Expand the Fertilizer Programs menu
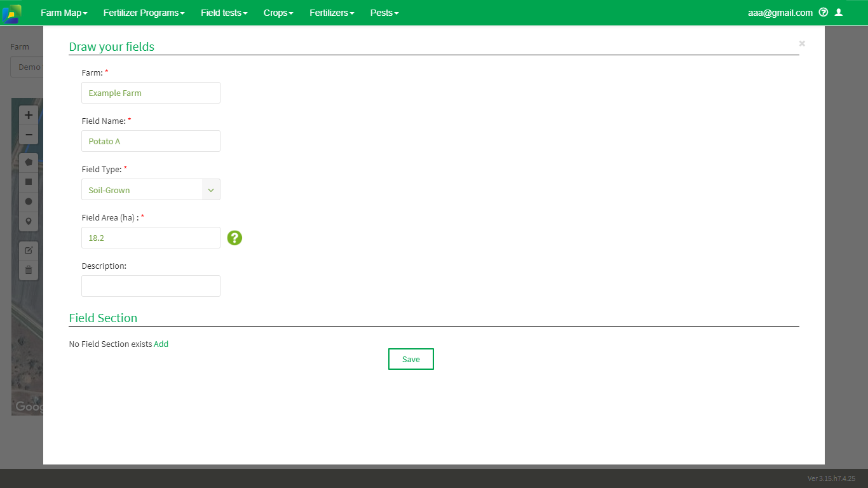This screenshot has width=868, height=488. tap(144, 13)
